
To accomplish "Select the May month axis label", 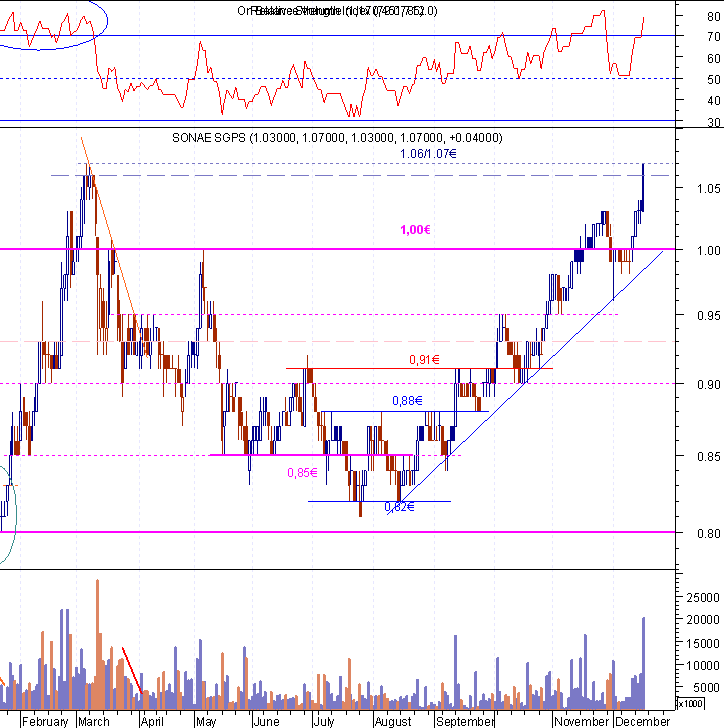I will pos(206,722).
